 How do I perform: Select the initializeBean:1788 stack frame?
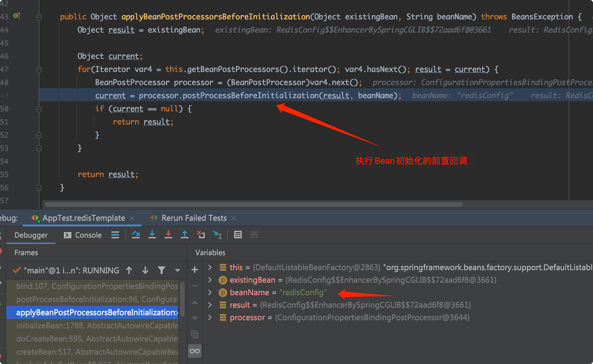(x=94, y=325)
